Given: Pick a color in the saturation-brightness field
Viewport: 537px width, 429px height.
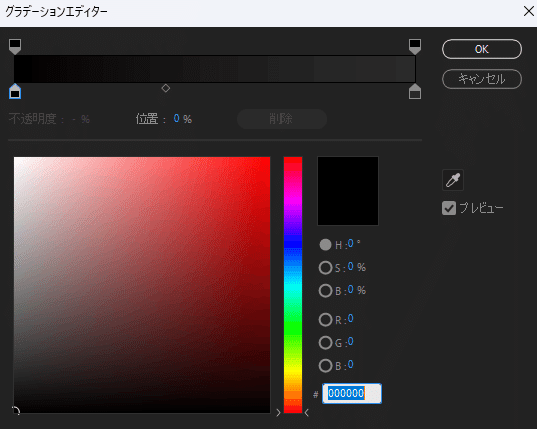Looking at the screenshot, I should (x=142, y=285).
